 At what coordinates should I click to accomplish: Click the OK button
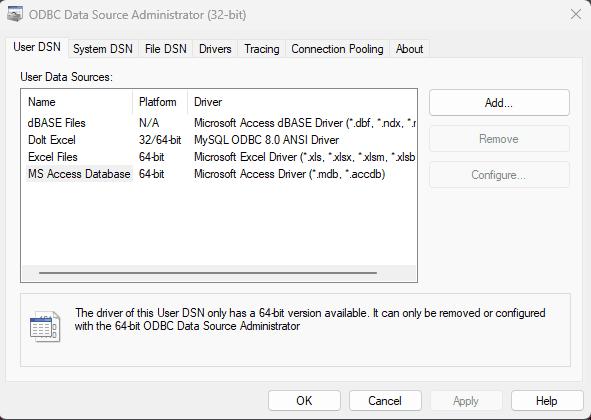pos(304,401)
